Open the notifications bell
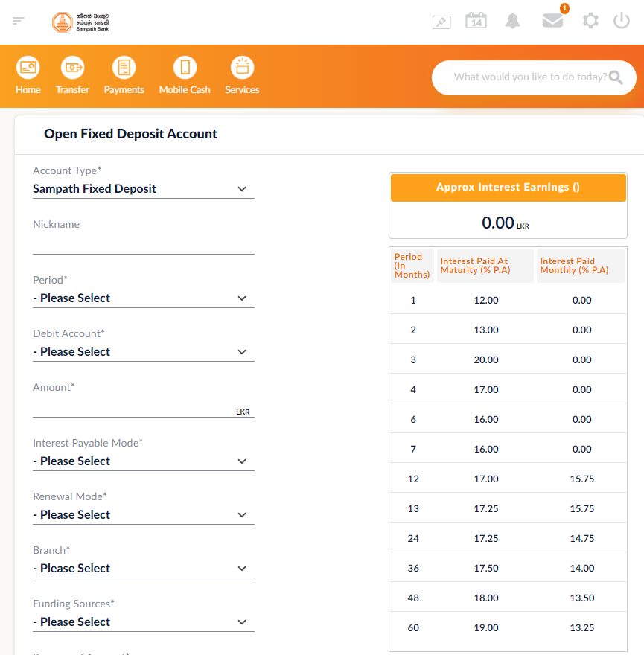The width and height of the screenshot is (644, 655). tap(513, 21)
